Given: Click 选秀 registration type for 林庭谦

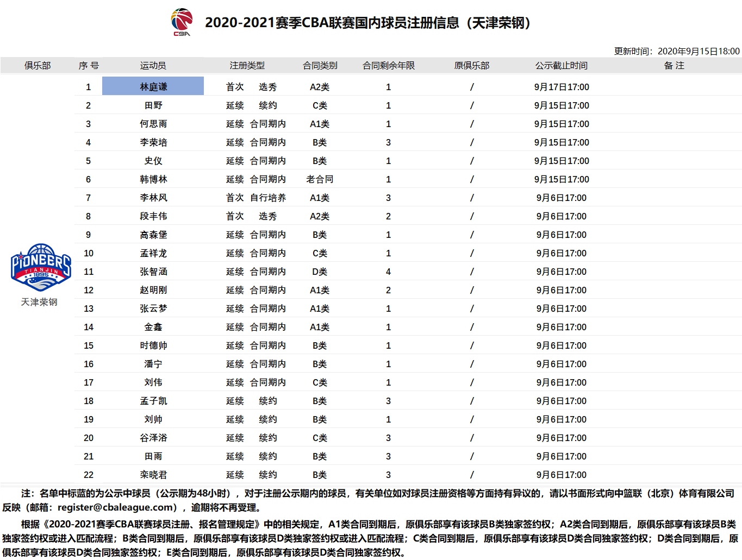Looking at the screenshot, I should pyautogui.click(x=268, y=87).
